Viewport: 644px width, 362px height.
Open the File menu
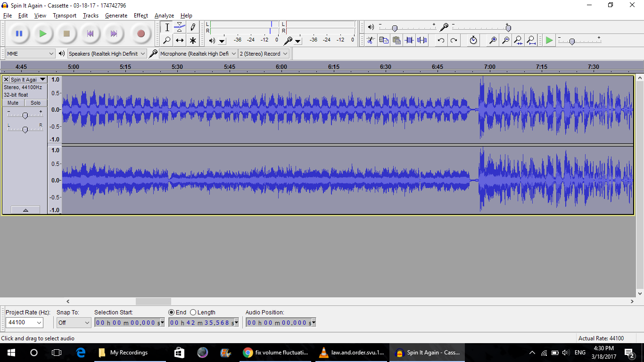pyautogui.click(x=8, y=16)
